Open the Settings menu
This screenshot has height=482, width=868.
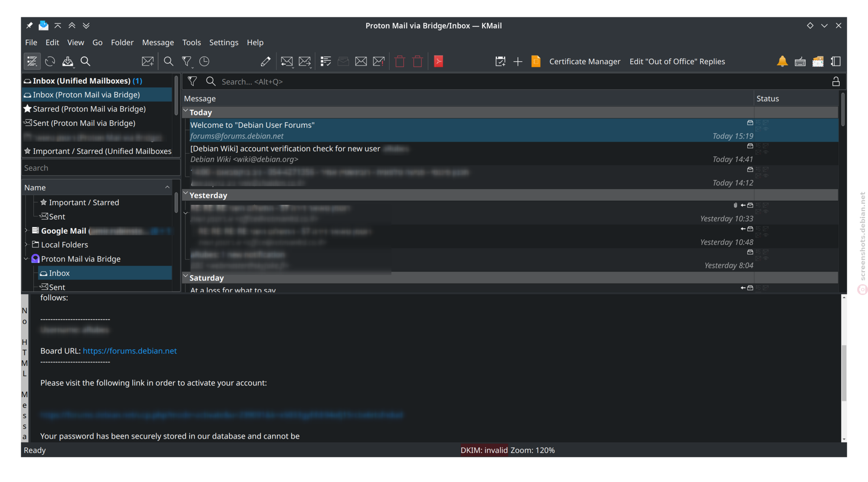[x=224, y=43]
